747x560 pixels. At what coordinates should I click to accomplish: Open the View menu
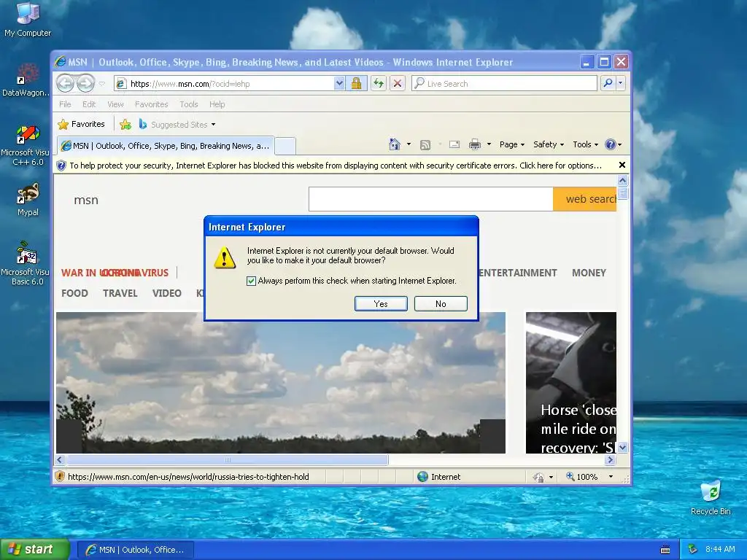(115, 104)
